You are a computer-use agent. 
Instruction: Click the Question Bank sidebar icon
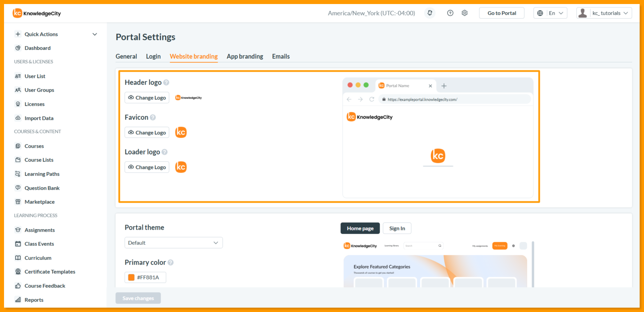18,188
